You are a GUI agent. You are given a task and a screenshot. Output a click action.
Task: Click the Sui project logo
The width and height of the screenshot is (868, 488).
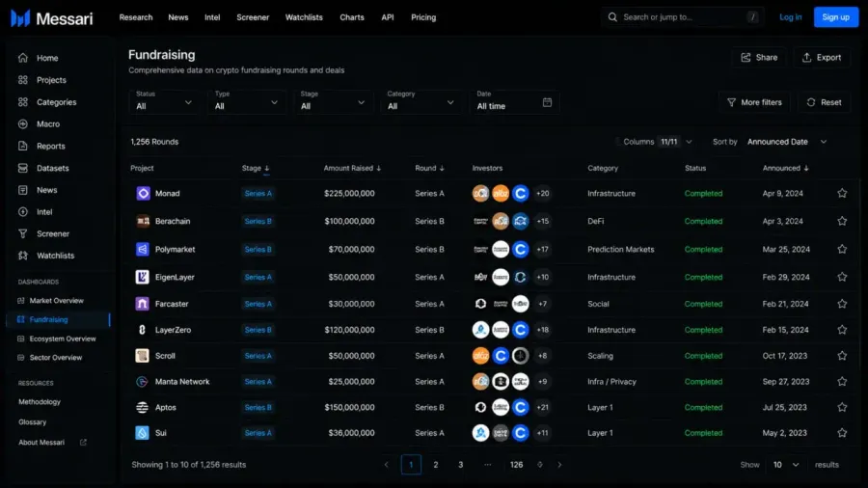point(143,433)
